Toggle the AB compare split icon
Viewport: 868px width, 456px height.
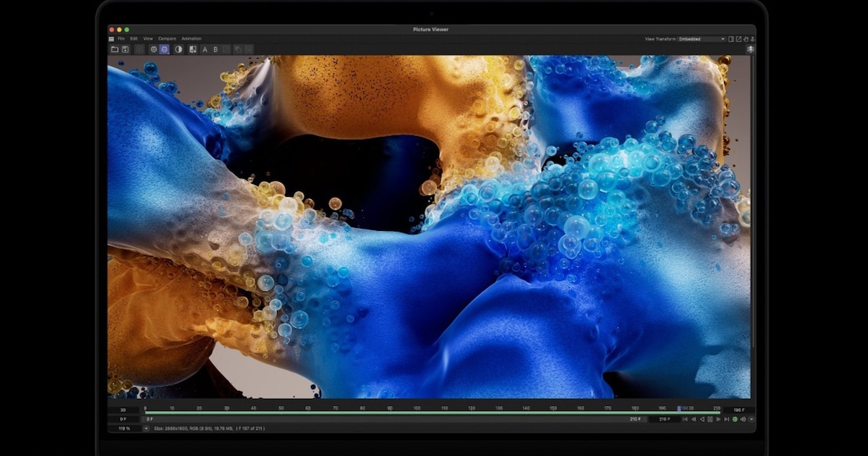pos(192,49)
